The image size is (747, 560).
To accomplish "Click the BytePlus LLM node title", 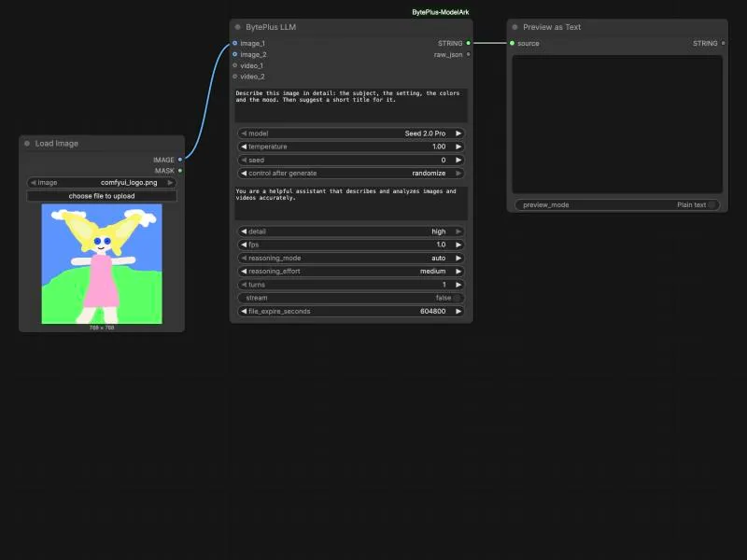I will click(x=271, y=27).
